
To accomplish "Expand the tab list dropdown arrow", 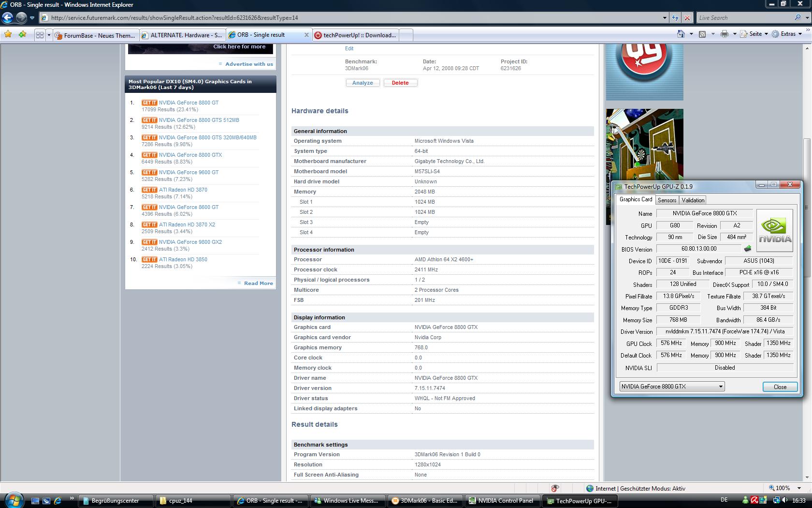I will click(49, 35).
